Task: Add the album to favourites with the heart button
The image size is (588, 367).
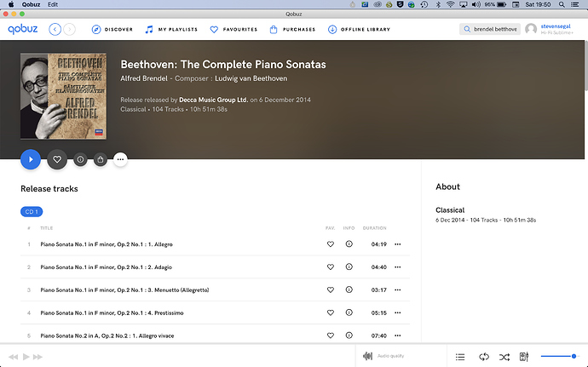Action: 57,159
